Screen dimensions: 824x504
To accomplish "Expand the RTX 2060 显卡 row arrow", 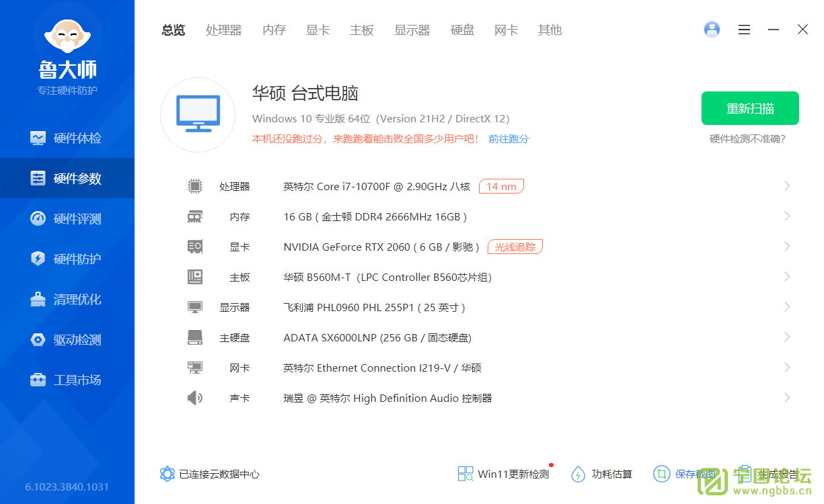I will click(787, 247).
